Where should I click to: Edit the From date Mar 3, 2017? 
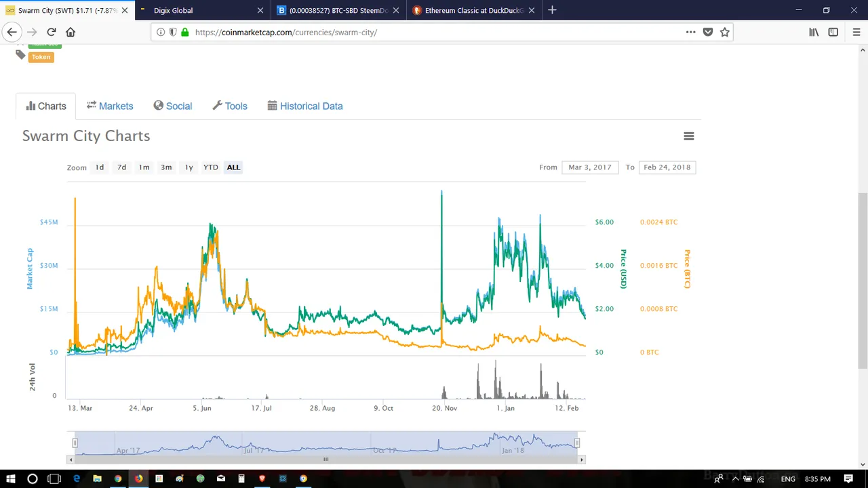(590, 167)
